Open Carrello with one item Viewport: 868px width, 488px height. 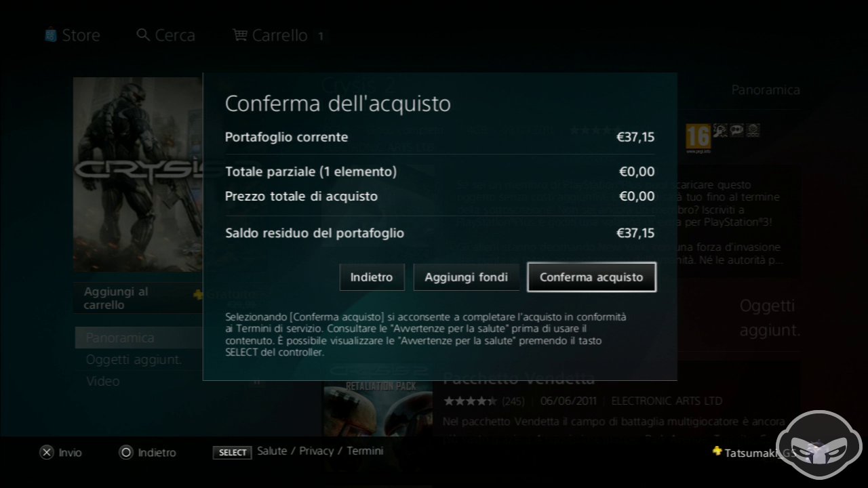click(x=279, y=35)
